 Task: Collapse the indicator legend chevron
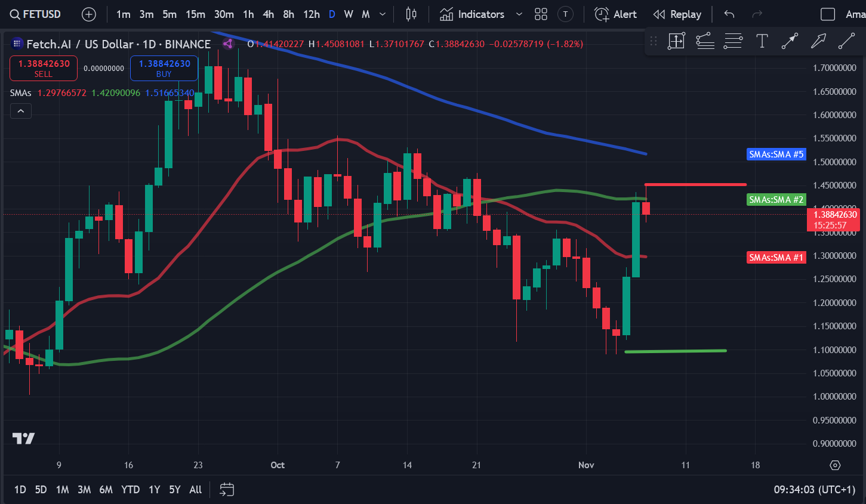[x=20, y=111]
